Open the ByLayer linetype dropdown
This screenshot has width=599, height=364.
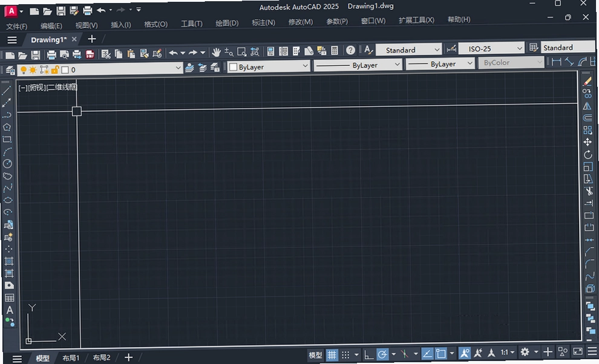point(397,64)
